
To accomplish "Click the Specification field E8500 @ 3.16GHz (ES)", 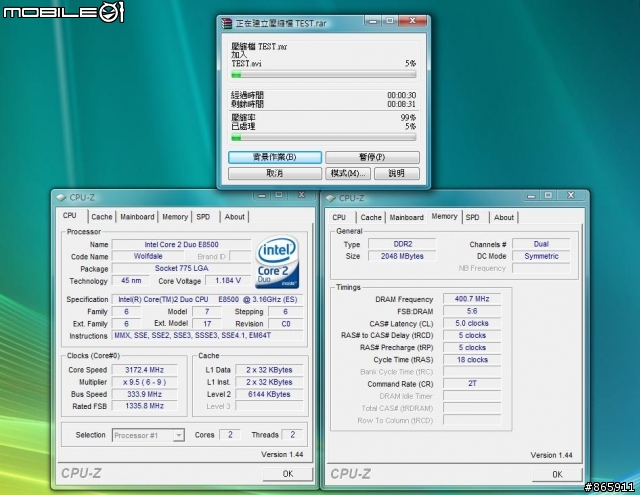I will 207,299.
